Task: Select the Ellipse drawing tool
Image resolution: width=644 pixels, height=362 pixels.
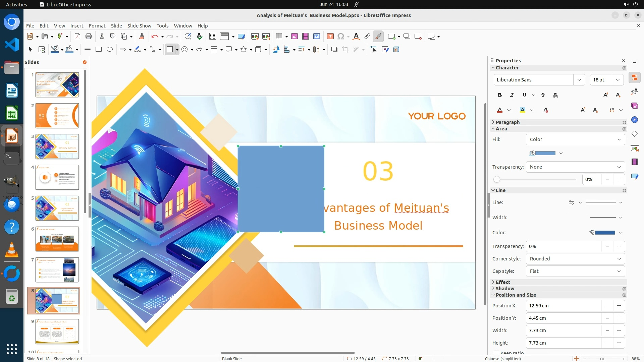Action: (x=110, y=50)
